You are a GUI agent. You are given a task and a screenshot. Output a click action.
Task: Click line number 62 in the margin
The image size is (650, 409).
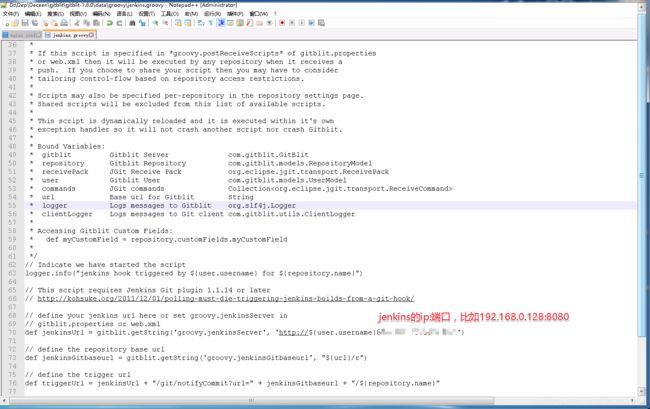(x=12, y=265)
